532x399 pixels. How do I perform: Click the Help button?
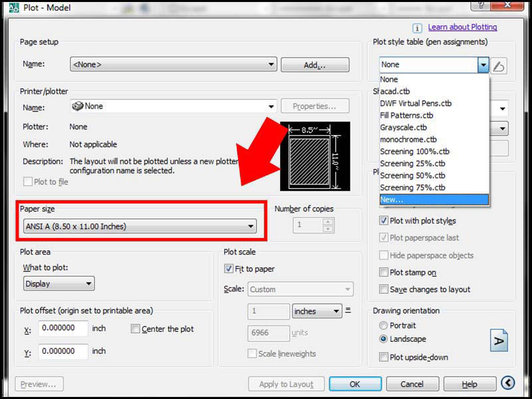click(469, 384)
